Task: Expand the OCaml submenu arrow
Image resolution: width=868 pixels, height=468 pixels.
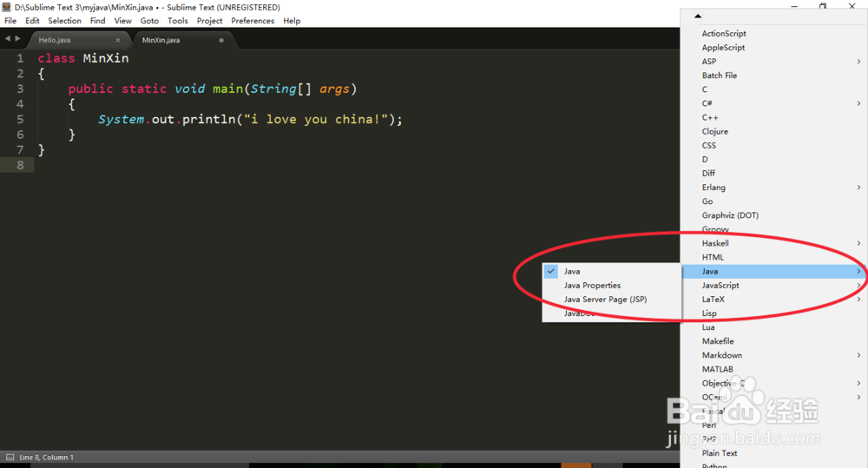Action: (858, 397)
